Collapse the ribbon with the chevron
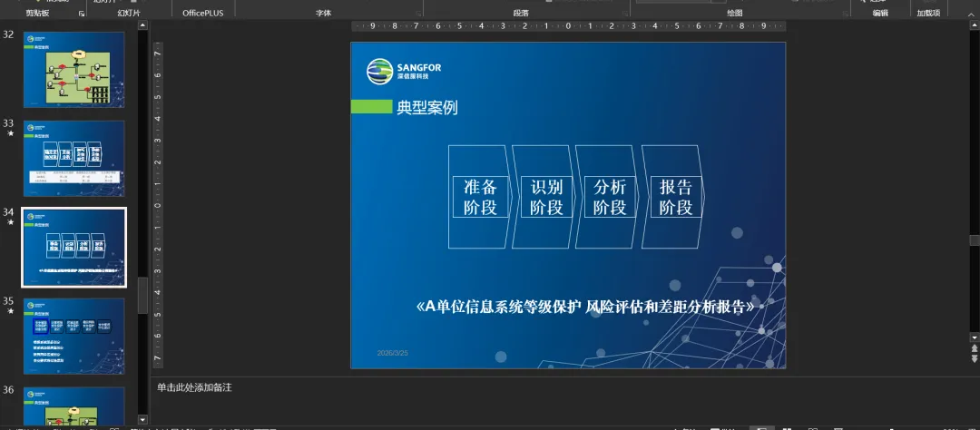980x430 pixels. pyautogui.click(x=971, y=13)
